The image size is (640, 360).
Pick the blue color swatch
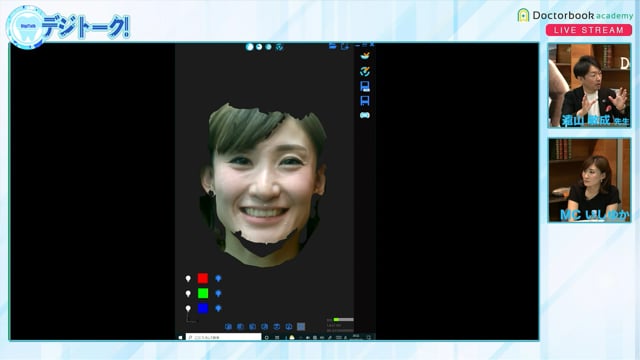[203, 308]
